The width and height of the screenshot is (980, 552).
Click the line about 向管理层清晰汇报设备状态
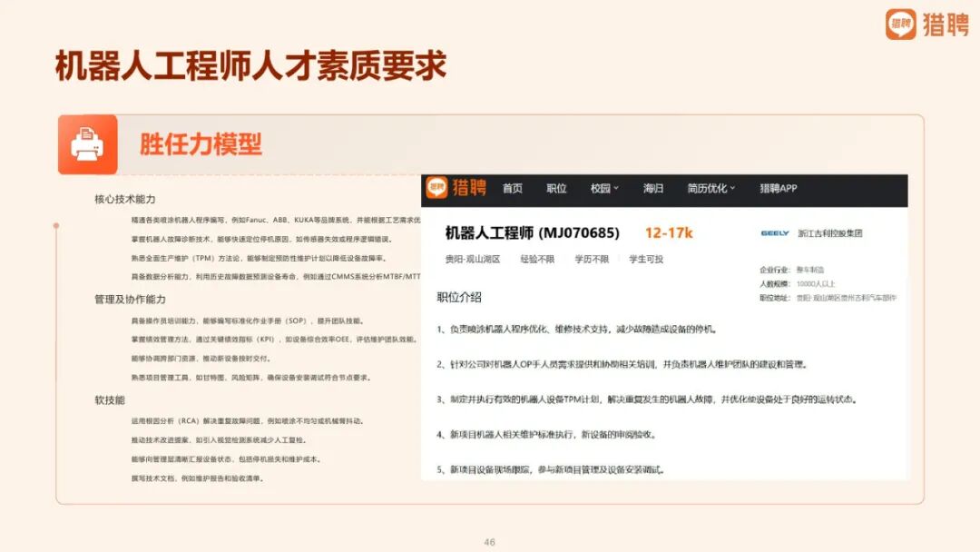pyautogui.click(x=227, y=459)
